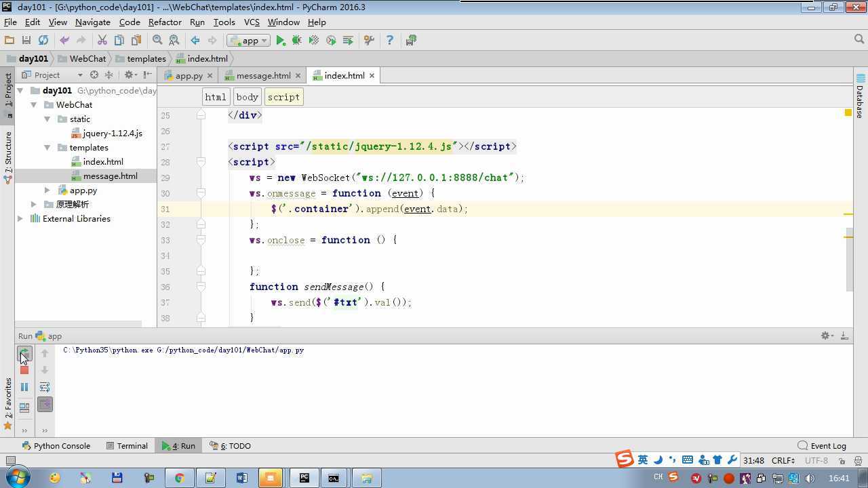Select index.html in project tree
Screen dimensions: 868x488
pos(97,162)
